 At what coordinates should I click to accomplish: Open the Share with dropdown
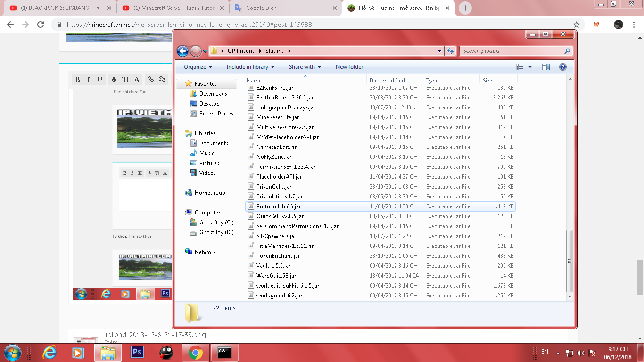(305, 67)
